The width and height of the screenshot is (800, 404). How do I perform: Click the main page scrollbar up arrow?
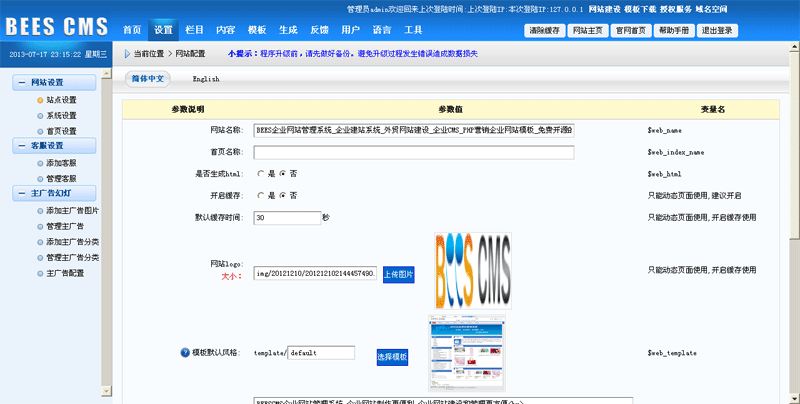click(x=795, y=46)
